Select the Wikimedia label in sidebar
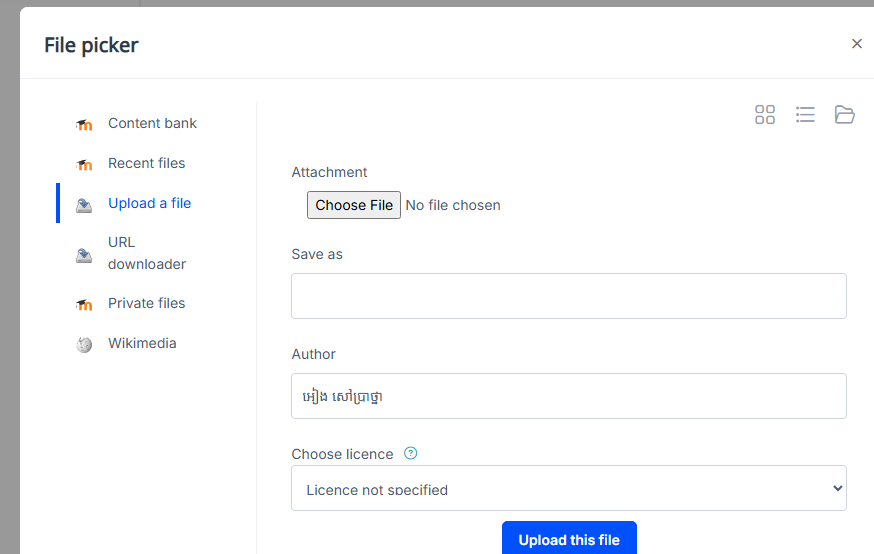 click(x=142, y=343)
